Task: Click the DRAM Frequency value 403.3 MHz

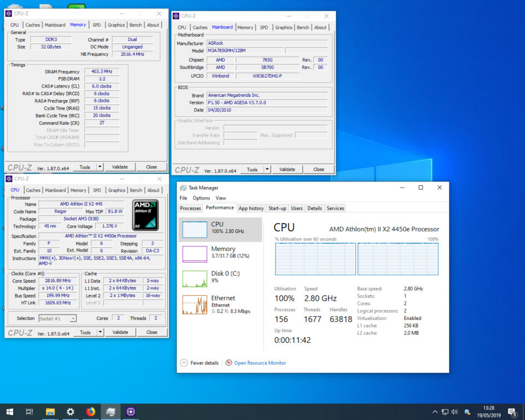Action: (102, 71)
